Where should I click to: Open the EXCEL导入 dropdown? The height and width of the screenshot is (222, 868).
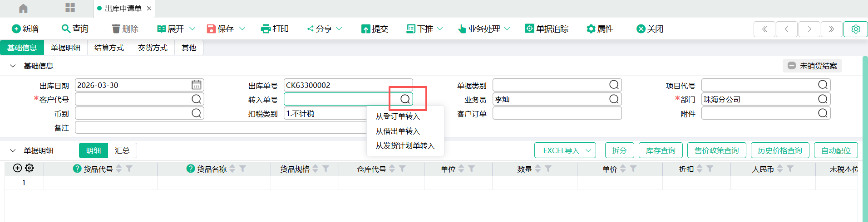click(565, 150)
